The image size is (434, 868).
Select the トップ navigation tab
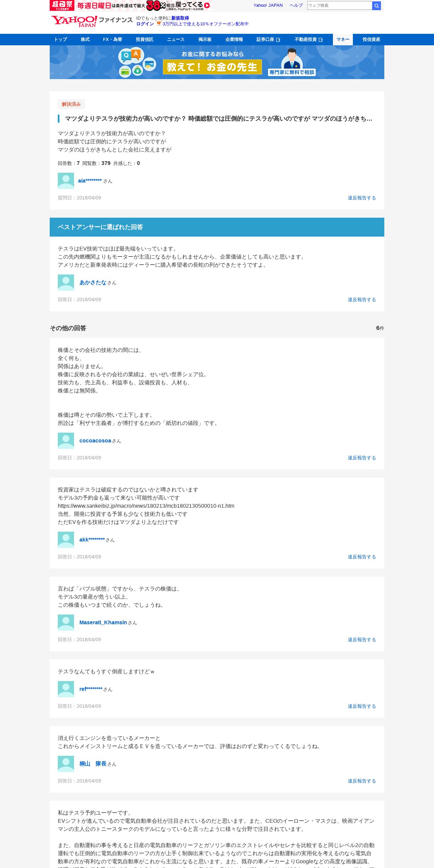pyautogui.click(x=61, y=40)
